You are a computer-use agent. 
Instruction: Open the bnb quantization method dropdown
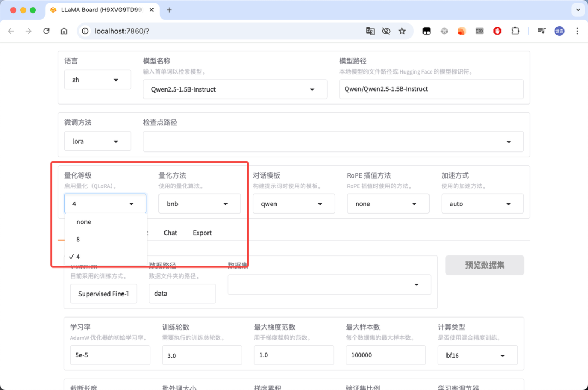(x=199, y=204)
